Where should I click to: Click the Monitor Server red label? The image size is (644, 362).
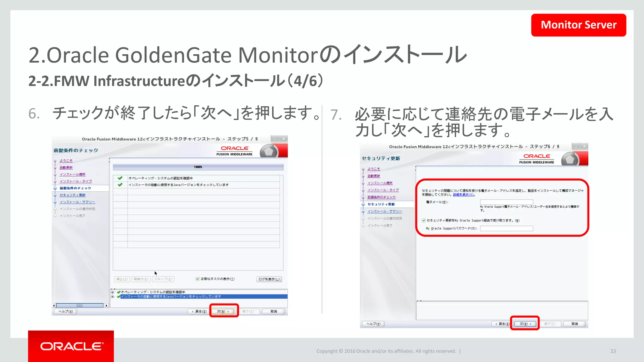579,25
